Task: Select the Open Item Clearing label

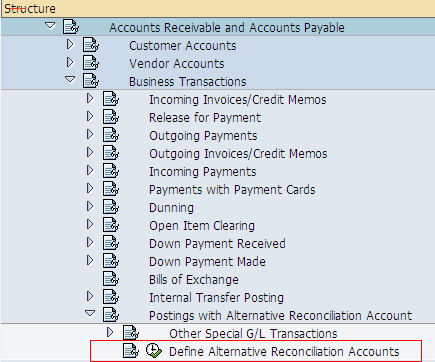Action: (x=202, y=225)
